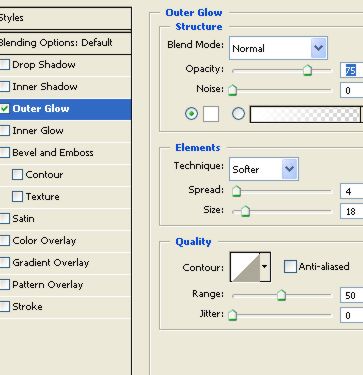Select the solid color glow radio button
This screenshot has width=363, height=375.
pyautogui.click(x=191, y=114)
